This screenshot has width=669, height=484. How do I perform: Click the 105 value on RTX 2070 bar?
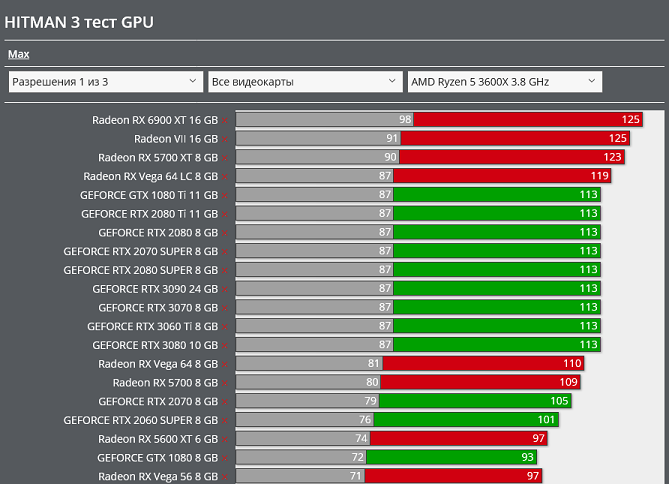(559, 401)
